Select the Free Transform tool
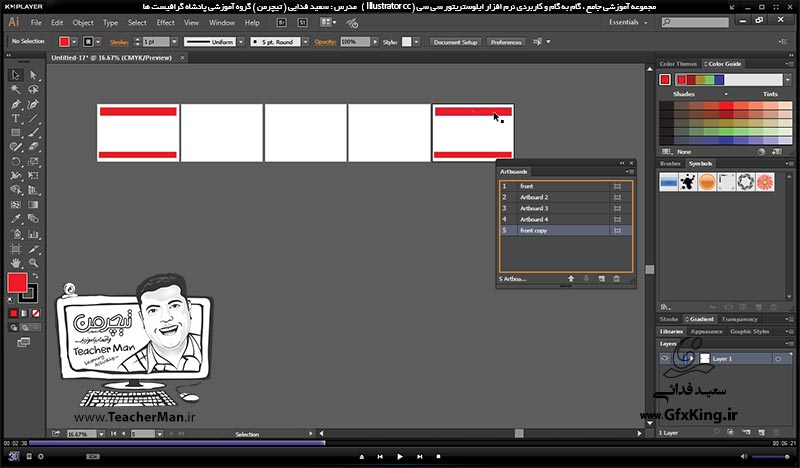Viewport: 800px width, 468px height. point(33,176)
